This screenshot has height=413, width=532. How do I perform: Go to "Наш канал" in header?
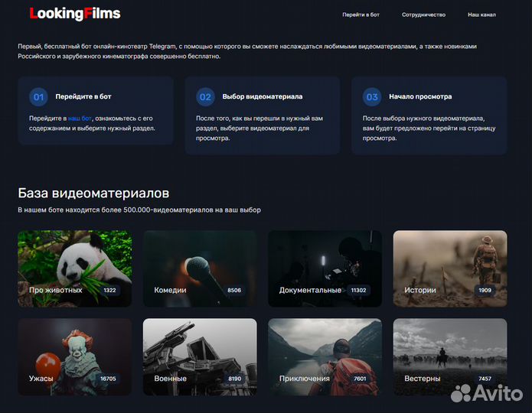click(481, 15)
